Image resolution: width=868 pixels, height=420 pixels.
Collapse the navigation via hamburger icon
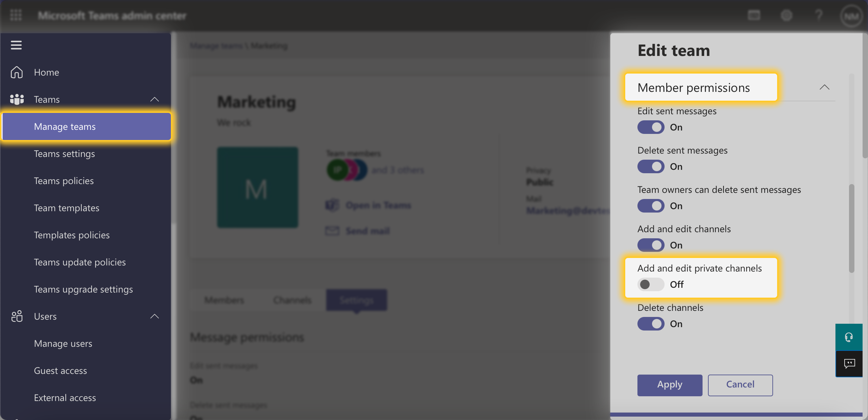(x=16, y=45)
